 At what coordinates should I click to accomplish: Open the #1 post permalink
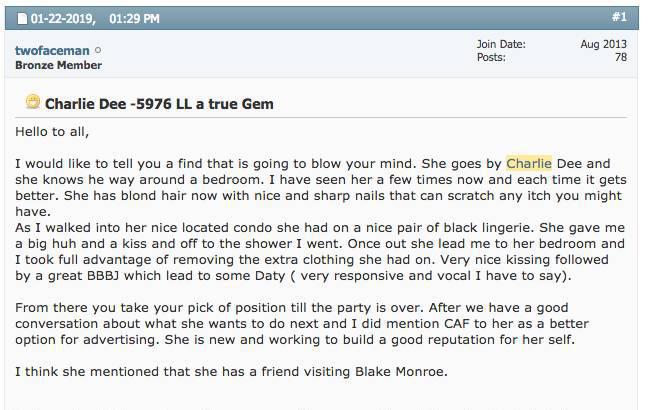(619, 17)
